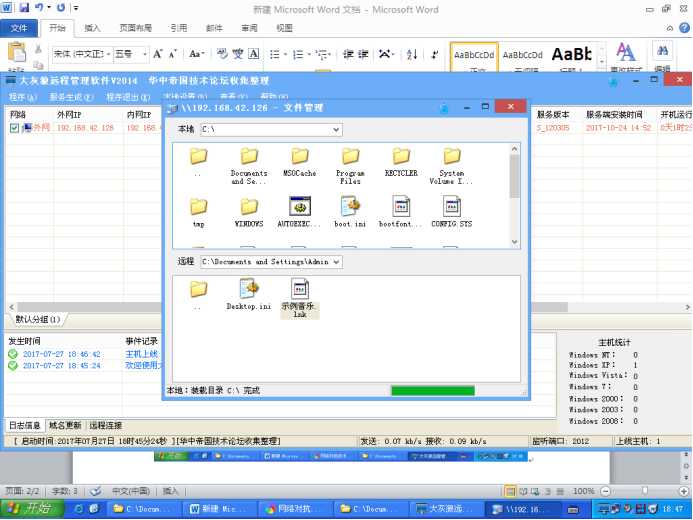The height and width of the screenshot is (520, 693).
Task: Open the font size dropdown 五号 in Word
Action: tap(145, 54)
